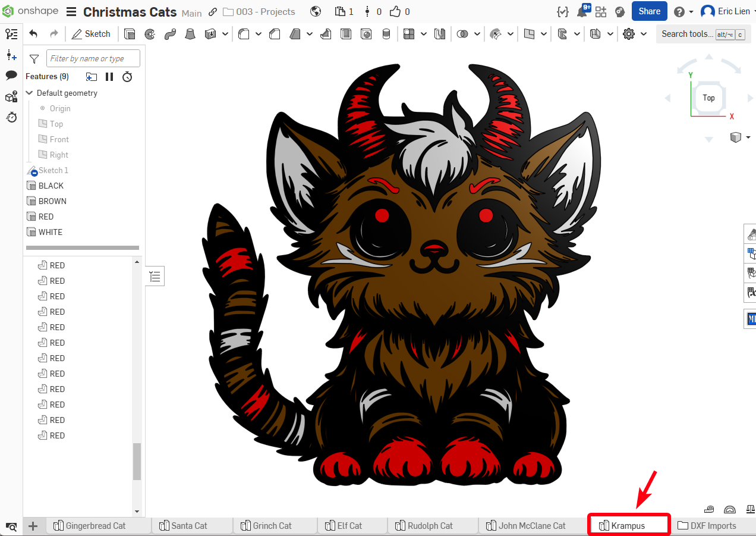Screen dimensions: 756x536
Task: Add new tab with plus icon
Action: coord(33,526)
